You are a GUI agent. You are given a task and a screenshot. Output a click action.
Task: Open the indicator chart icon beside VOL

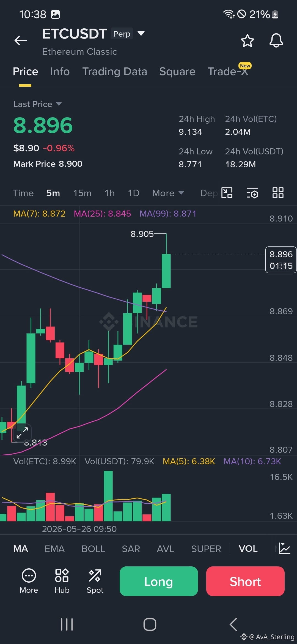284,549
